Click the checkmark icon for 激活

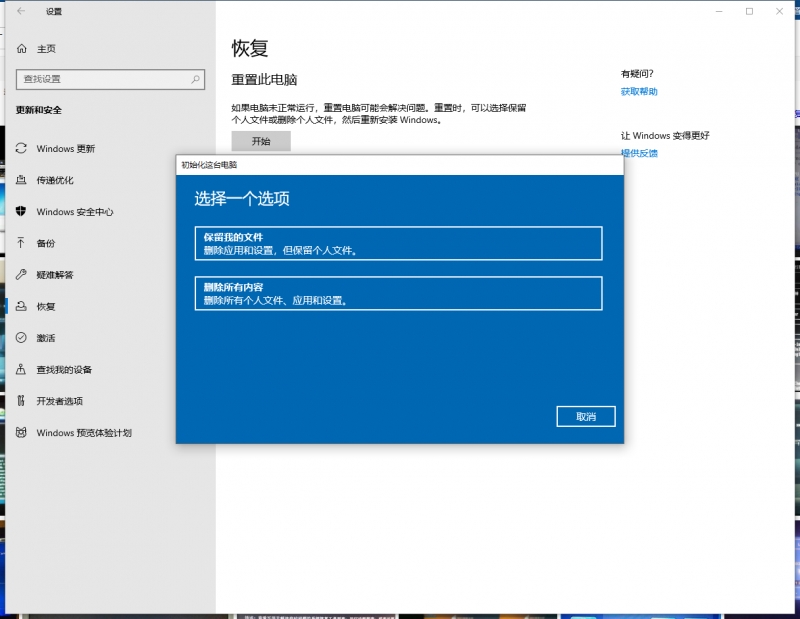click(21, 338)
